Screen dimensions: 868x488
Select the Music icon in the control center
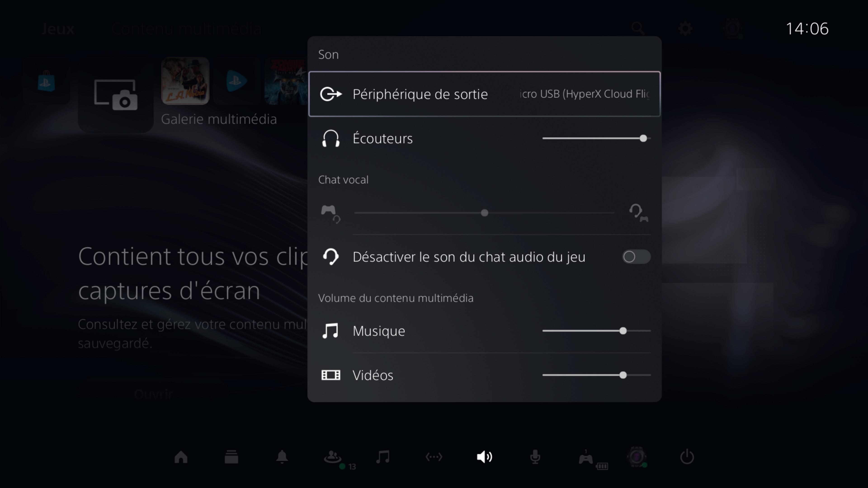tap(383, 457)
